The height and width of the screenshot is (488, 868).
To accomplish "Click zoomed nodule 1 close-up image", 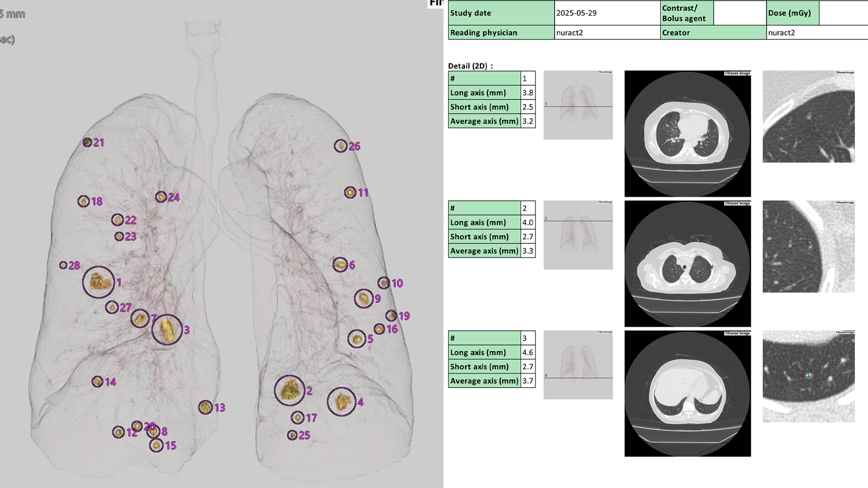I will (x=808, y=117).
